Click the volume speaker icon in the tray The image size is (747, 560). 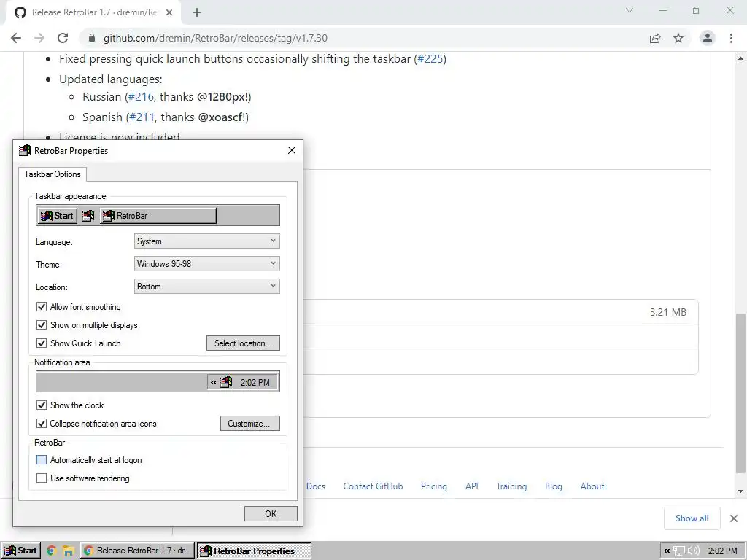click(693, 551)
